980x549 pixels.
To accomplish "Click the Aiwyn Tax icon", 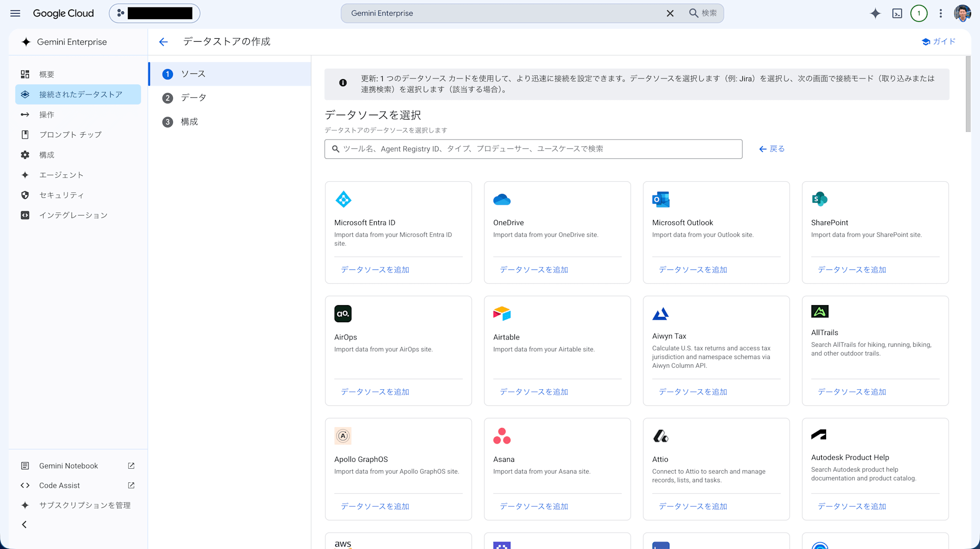I will [661, 313].
